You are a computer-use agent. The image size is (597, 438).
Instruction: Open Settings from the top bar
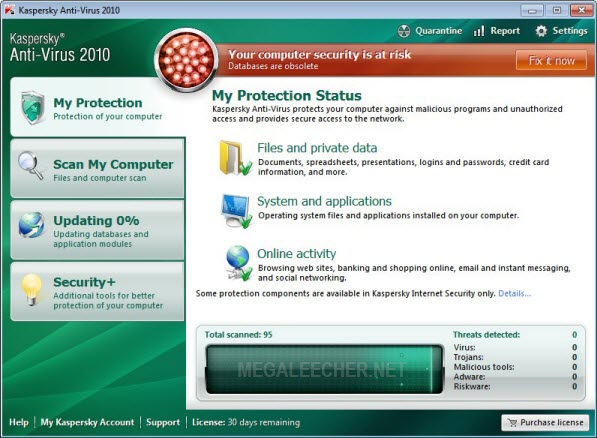(x=561, y=31)
